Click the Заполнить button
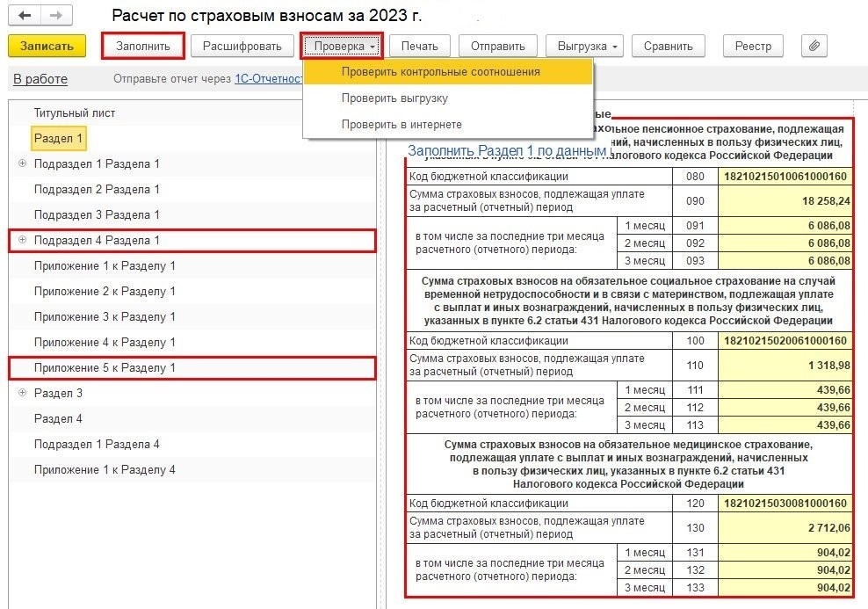Image resolution: width=868 pixels, height=609 pixels. [x=142, y=46]
